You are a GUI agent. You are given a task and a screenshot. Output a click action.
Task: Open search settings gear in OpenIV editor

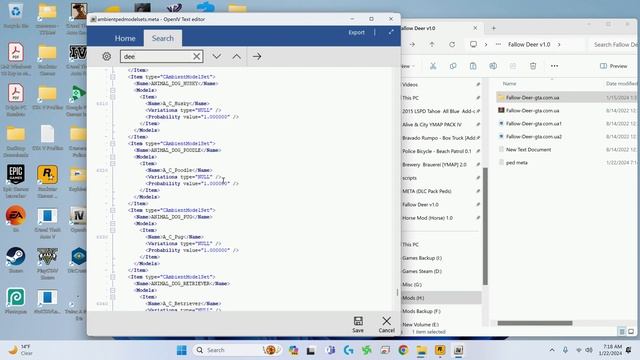(107, 56)
